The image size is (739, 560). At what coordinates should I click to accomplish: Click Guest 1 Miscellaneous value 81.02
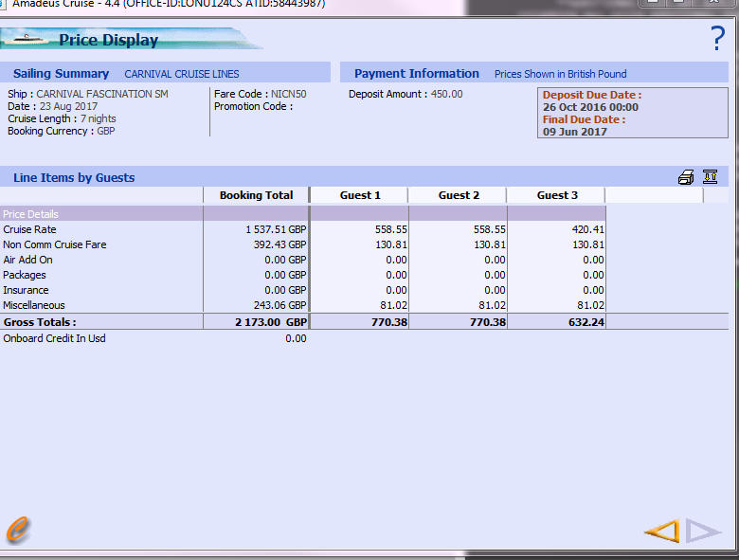pos(393,305)
